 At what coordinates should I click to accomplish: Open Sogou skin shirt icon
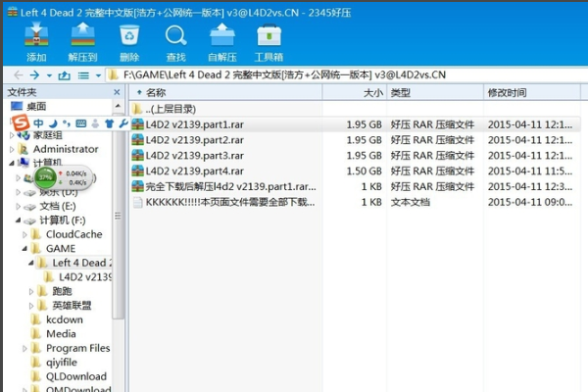click(x=109, y=123)
